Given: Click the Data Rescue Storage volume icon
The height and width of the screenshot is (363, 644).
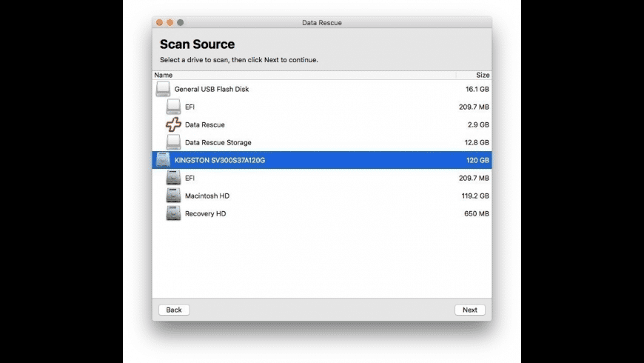Looking at the screenshot, I should (x=173, y=142).
